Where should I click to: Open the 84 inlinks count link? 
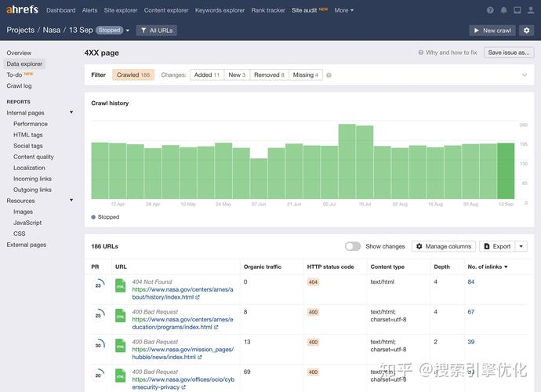coord(471,282)
